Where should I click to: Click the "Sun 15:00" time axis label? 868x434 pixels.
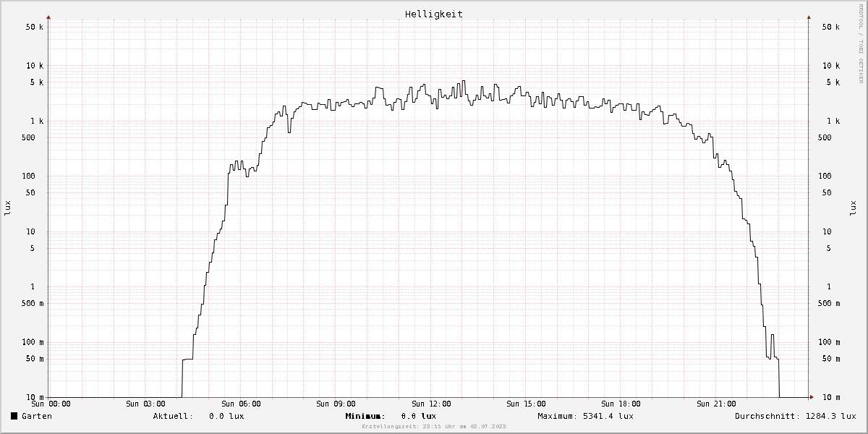tap(526, 404)
